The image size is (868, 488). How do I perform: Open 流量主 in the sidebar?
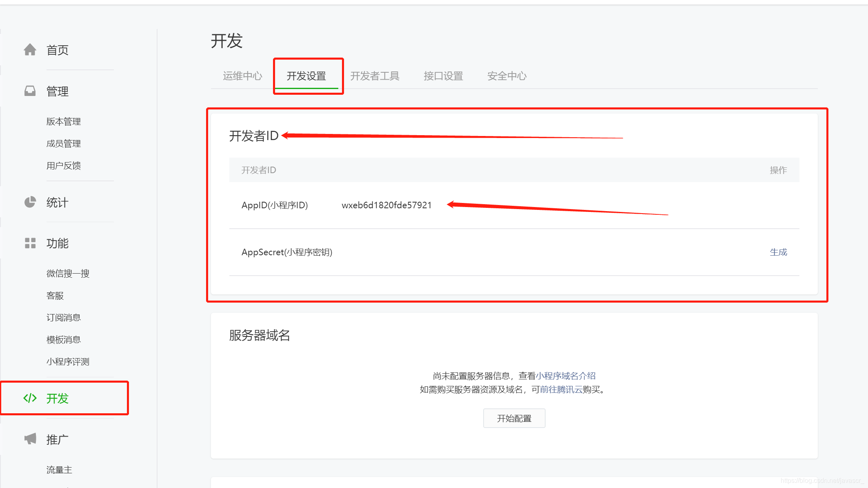click(x=59, y=470)
